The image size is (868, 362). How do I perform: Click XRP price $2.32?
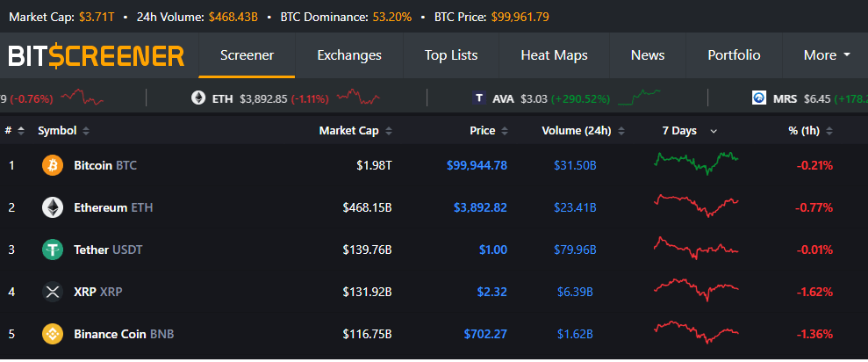coord(493,292)
